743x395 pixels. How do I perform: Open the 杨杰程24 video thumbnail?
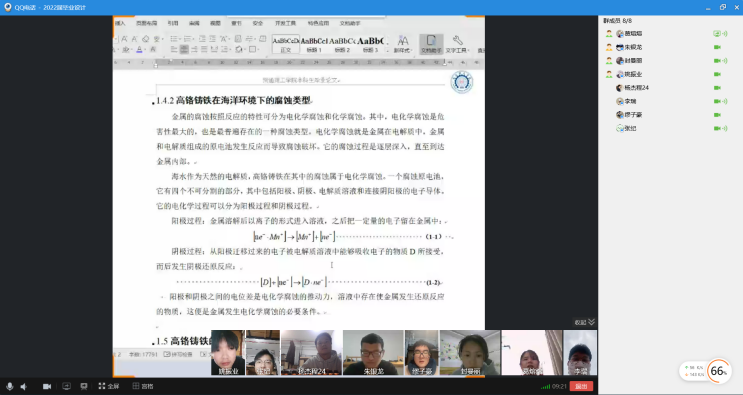(311, 353)
